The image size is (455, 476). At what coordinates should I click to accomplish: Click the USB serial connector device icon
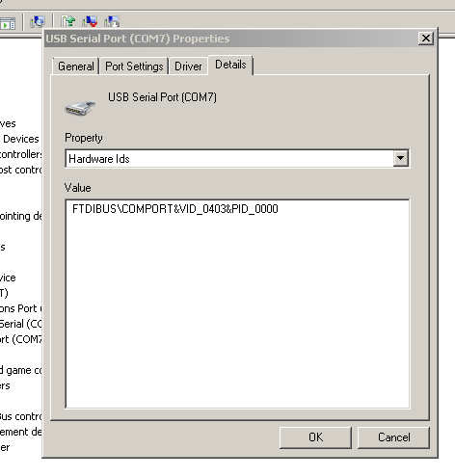80,108
